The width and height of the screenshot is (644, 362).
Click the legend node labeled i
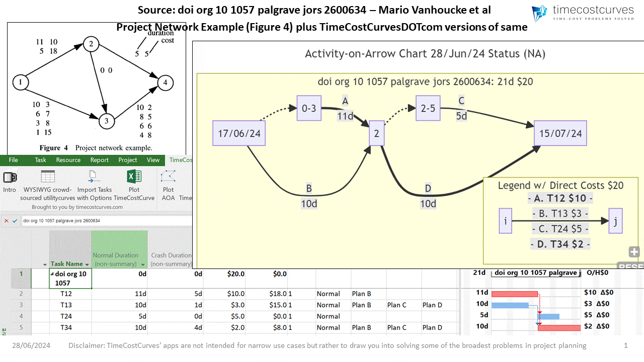[505, 221]
